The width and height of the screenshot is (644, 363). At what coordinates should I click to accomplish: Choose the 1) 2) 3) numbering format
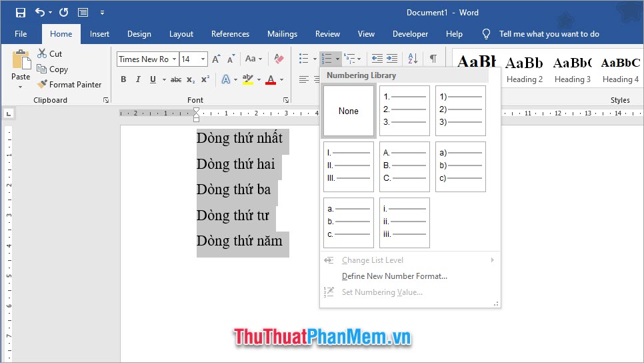[461, 111]
